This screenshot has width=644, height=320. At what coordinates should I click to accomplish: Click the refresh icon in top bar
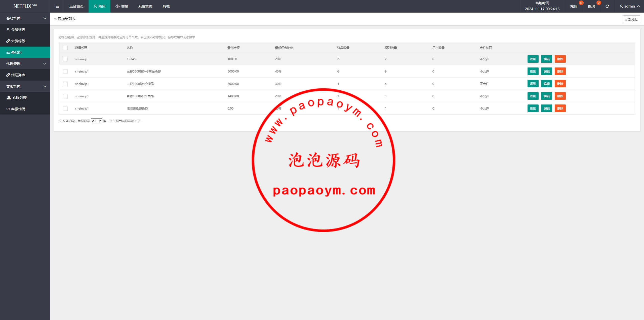[607, 6]
